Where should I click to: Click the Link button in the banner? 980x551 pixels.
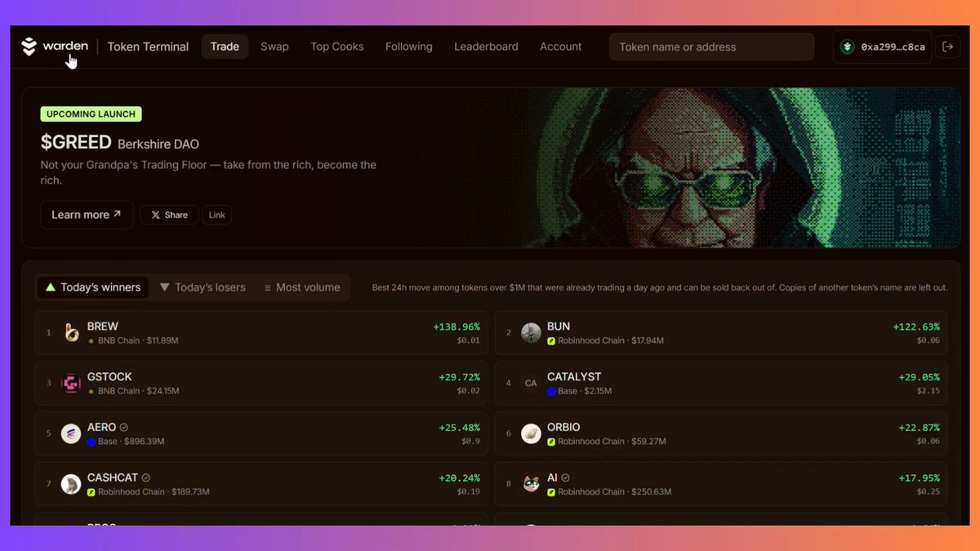(x=217, y=215)
